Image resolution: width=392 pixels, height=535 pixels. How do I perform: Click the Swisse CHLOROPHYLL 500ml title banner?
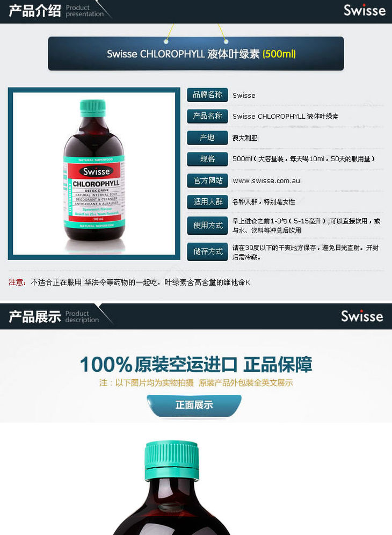point(196,54)
